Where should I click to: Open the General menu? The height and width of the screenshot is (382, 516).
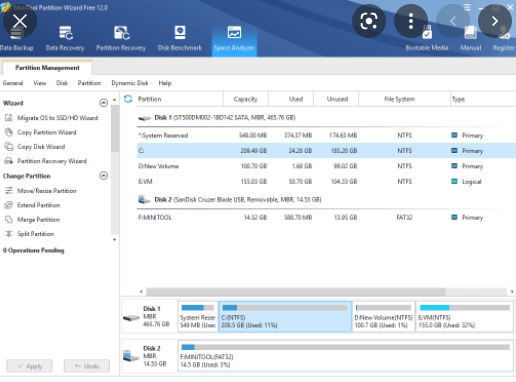click(x=13, y=83)
